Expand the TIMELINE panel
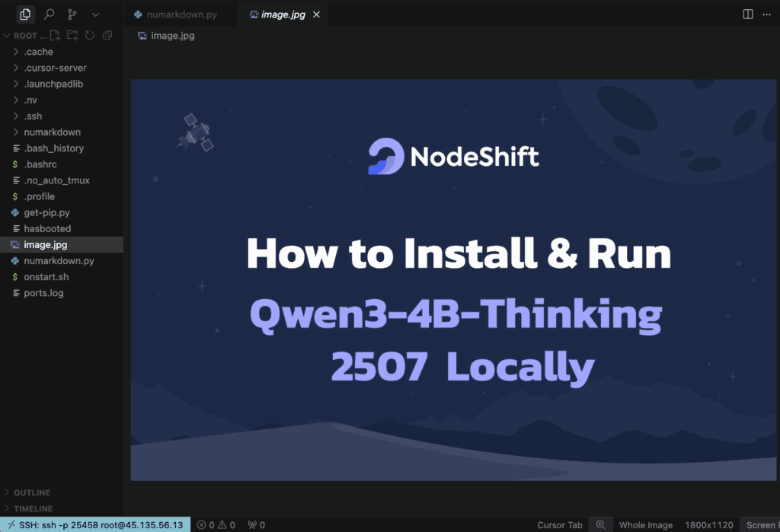 62,508
